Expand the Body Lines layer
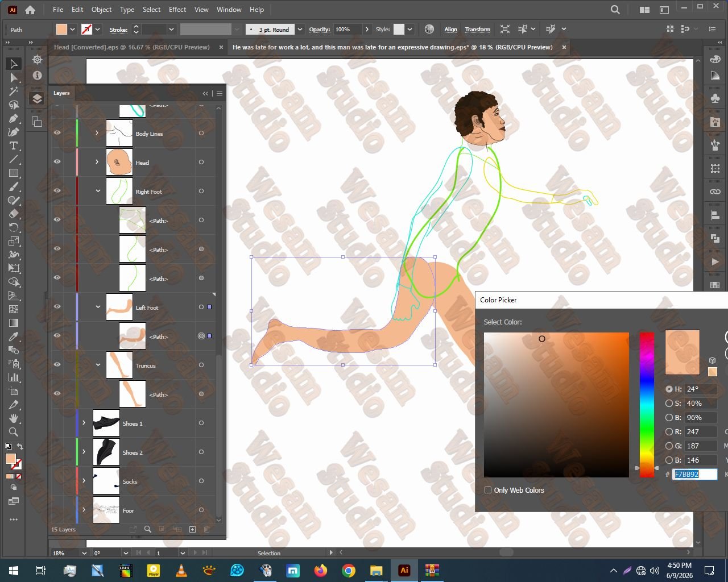 pos(97,133)
